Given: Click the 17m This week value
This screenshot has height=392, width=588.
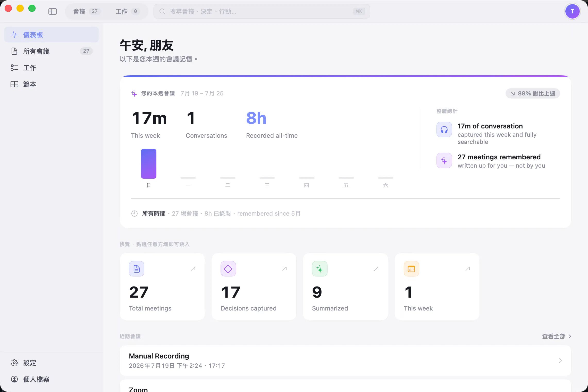Looking at the screenshot, I should pos(149,118).
